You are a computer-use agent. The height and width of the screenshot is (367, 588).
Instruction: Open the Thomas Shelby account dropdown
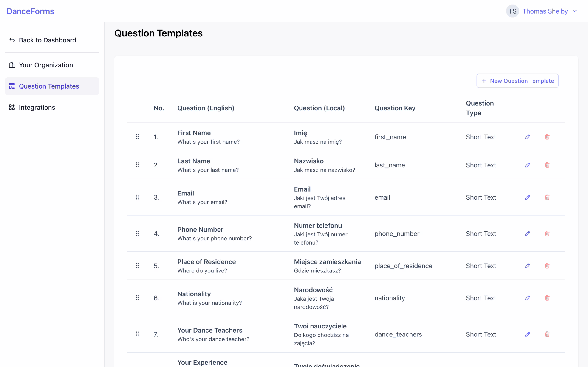click(x=545, y=11)
